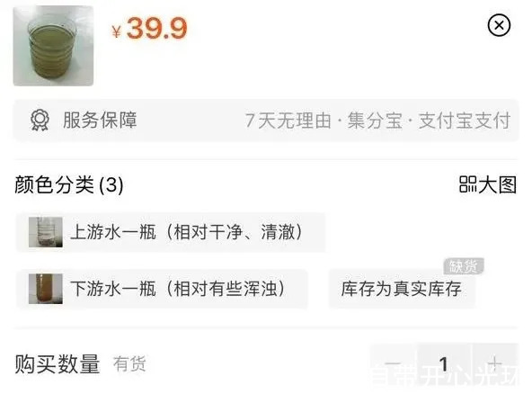Switch to 大图 large image view
This screenshot has width=532, height=394.
(488, 184)
